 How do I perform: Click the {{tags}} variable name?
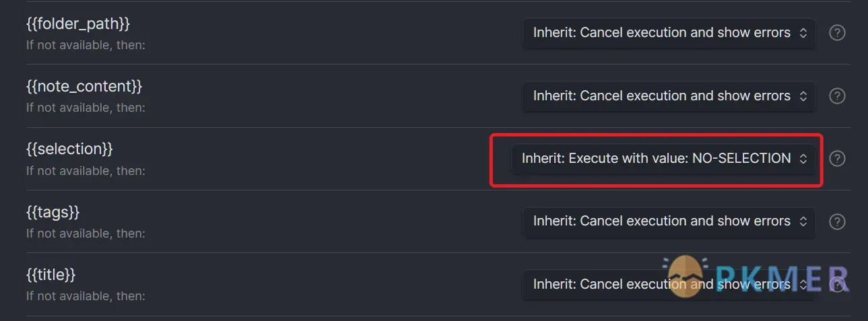coord(53,212)
